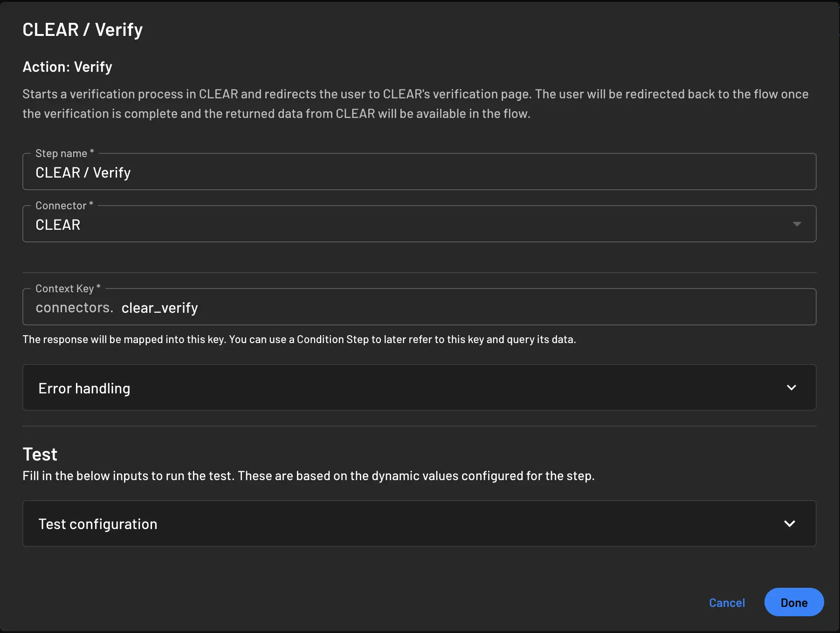Click the response mapping help text
Viewport: 840px width, 633px height.
click(x=299, y=339)
